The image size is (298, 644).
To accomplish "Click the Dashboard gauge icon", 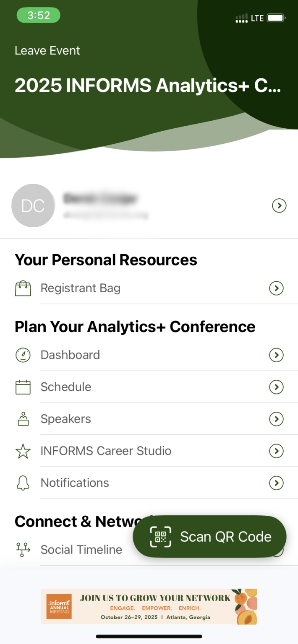I will click(23, 355).
